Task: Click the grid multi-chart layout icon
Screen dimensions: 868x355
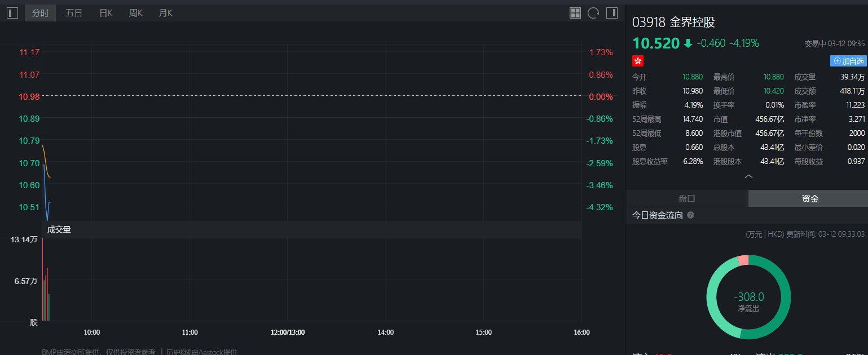Action: click(575, 13)
